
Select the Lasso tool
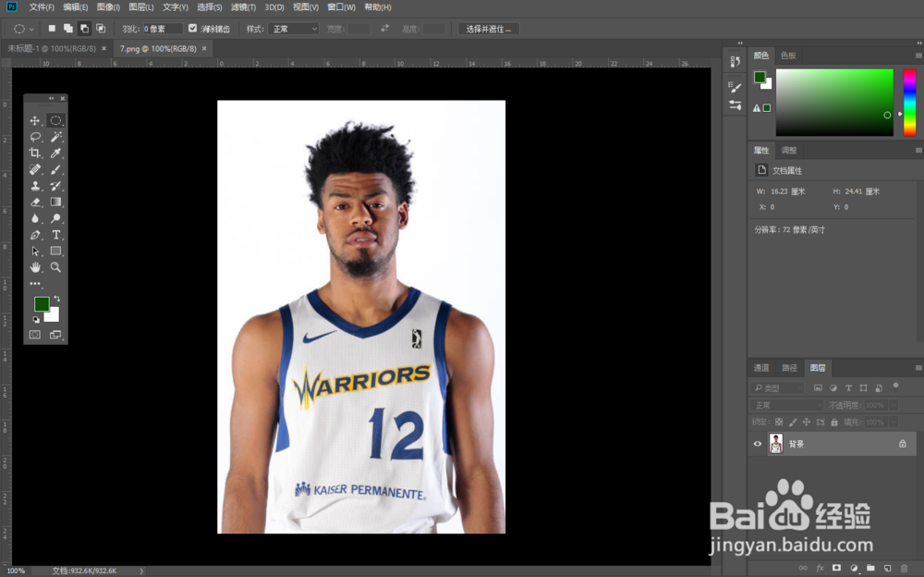pos(34,137)
